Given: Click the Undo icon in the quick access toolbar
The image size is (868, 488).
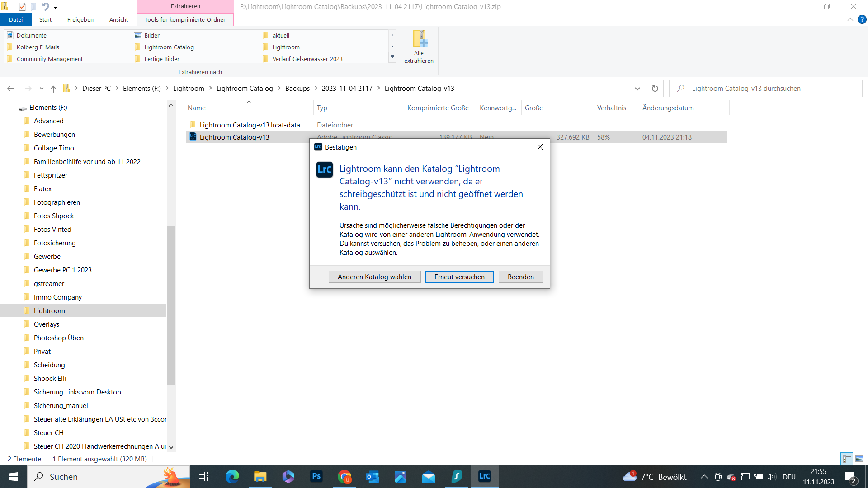Looking at the screenshot, I should point(44,7).
